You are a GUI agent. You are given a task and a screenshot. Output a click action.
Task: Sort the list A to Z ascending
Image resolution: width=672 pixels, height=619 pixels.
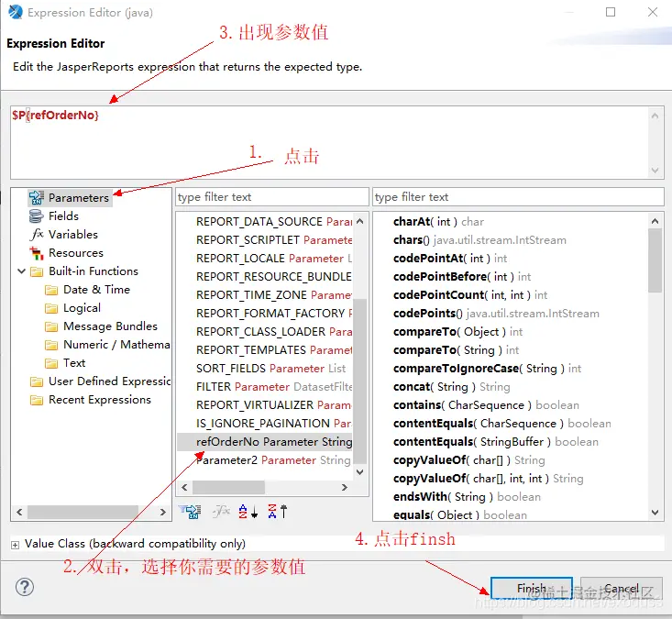(x=248, y=512)
